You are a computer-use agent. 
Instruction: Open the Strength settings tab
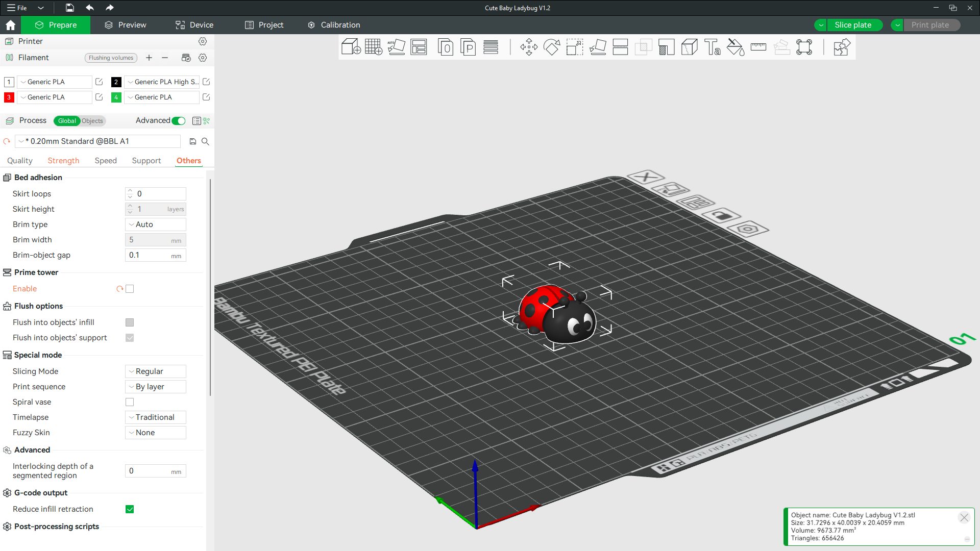click(x=63, y=161)
